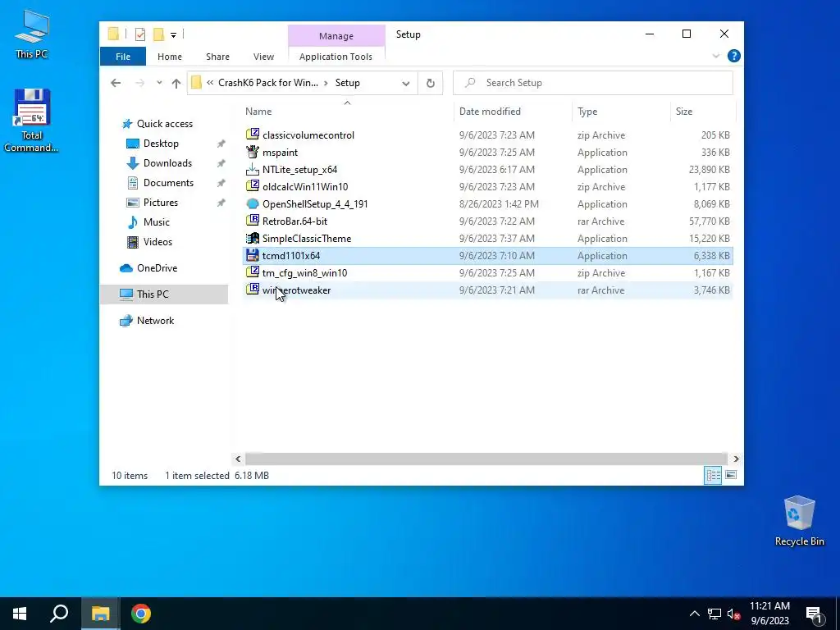Viewport: 840px width, 630px height.
Task: Open Music in navigation pane
Action: 156,222
